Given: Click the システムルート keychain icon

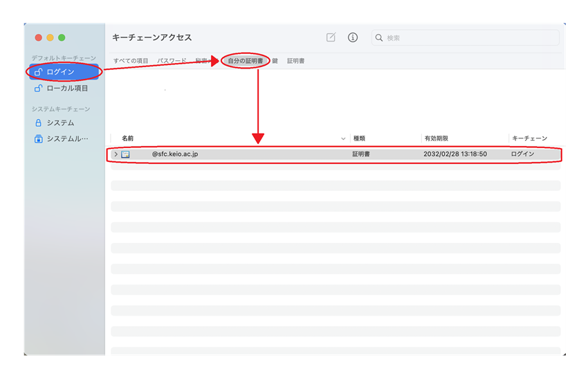Looking at the screenshot, I should click(x=39, y=139).
